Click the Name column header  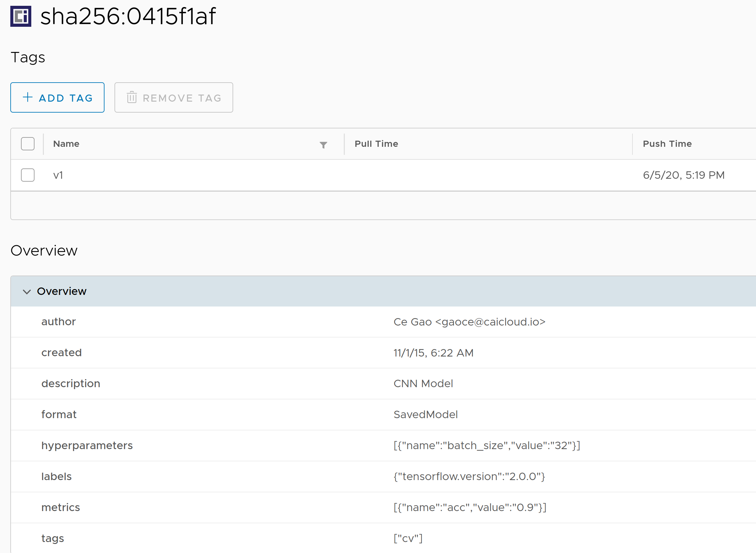point(66,144)
